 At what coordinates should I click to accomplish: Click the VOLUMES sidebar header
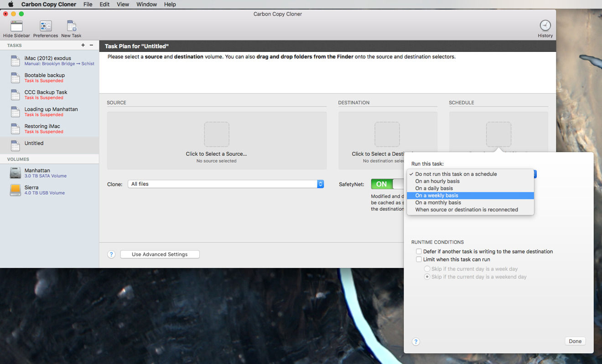click(18, 159)
